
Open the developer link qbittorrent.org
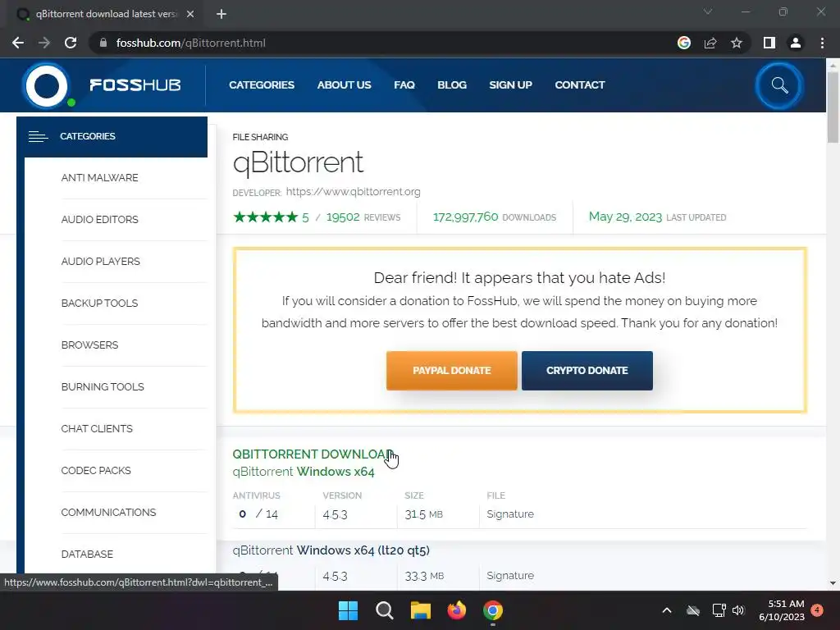pos(353,192)
